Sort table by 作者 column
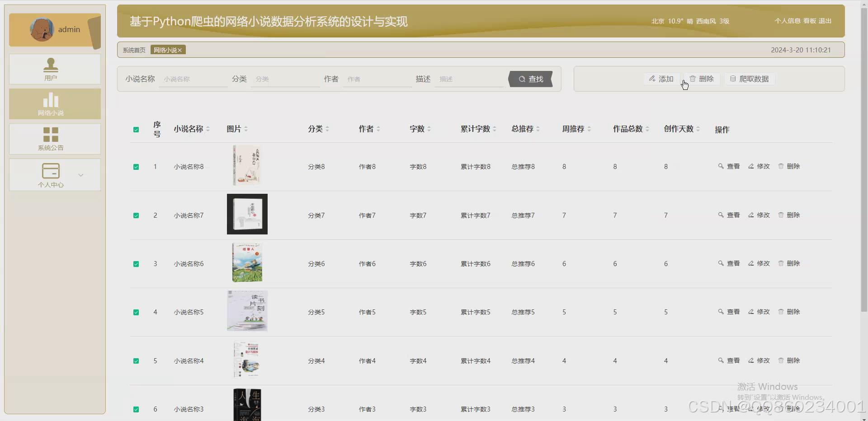The height and width of the screenshot is (421, 868). (x=378, y=129)
